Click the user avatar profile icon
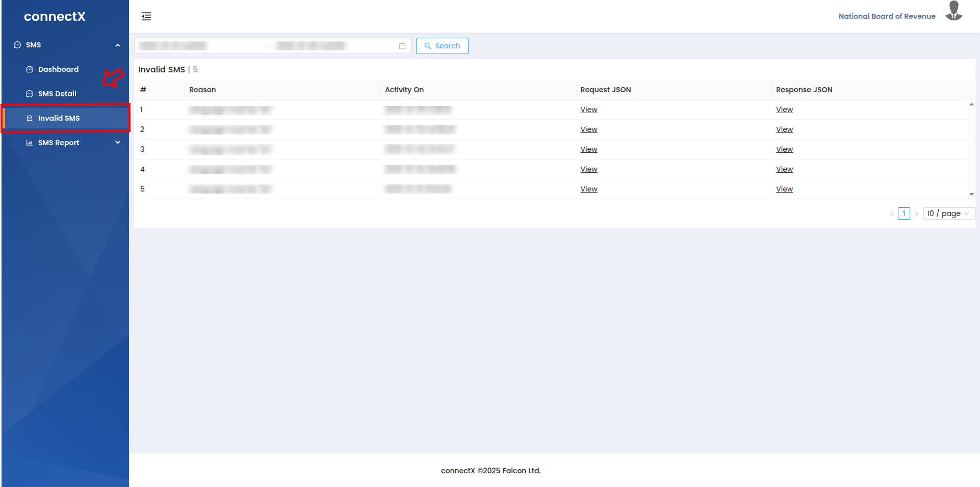980x487 pixels. coord(953,11)
